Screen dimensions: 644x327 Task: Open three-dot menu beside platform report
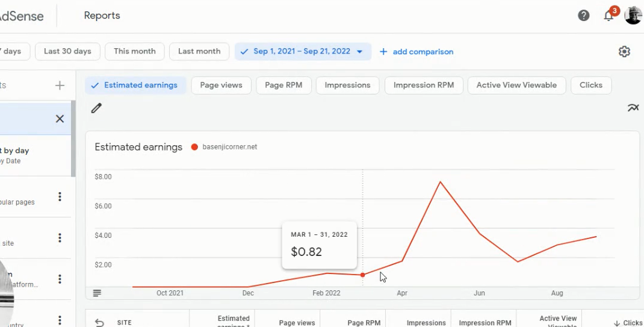[60, 279]
